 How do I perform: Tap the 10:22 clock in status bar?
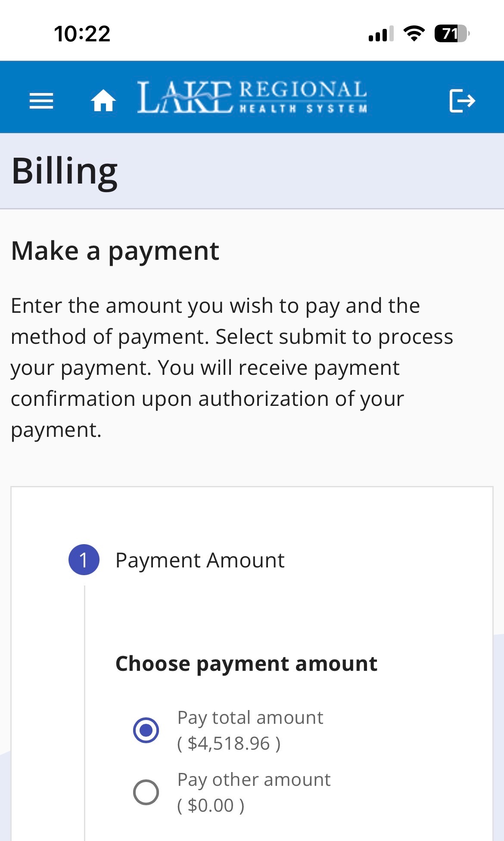point(82,34)
